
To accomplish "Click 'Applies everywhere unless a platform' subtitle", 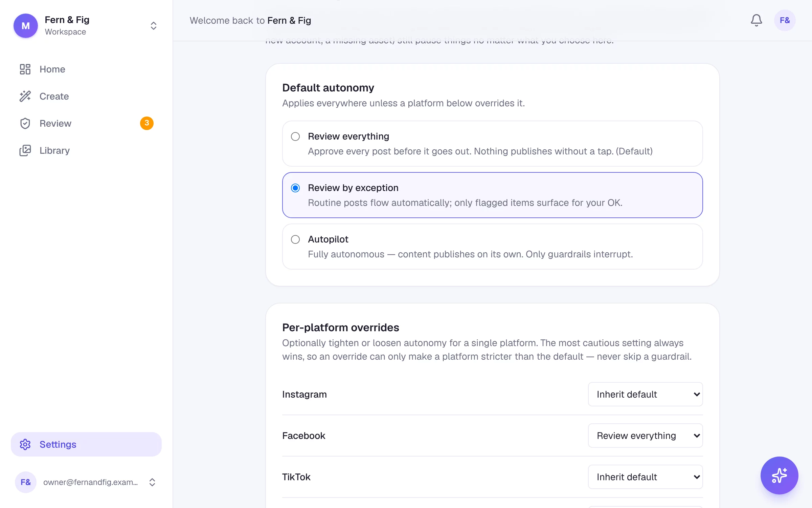I will [404, 103].
